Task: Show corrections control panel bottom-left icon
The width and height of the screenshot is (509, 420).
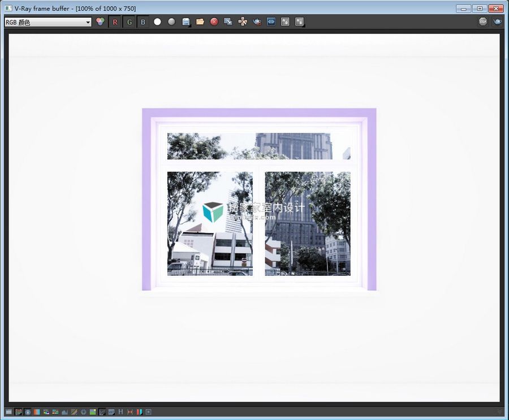Action: [8, 412]
